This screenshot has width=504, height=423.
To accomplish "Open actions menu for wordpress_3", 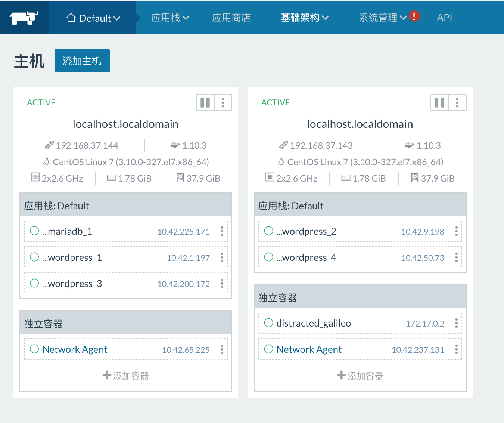I will click(x=222, y=284).
